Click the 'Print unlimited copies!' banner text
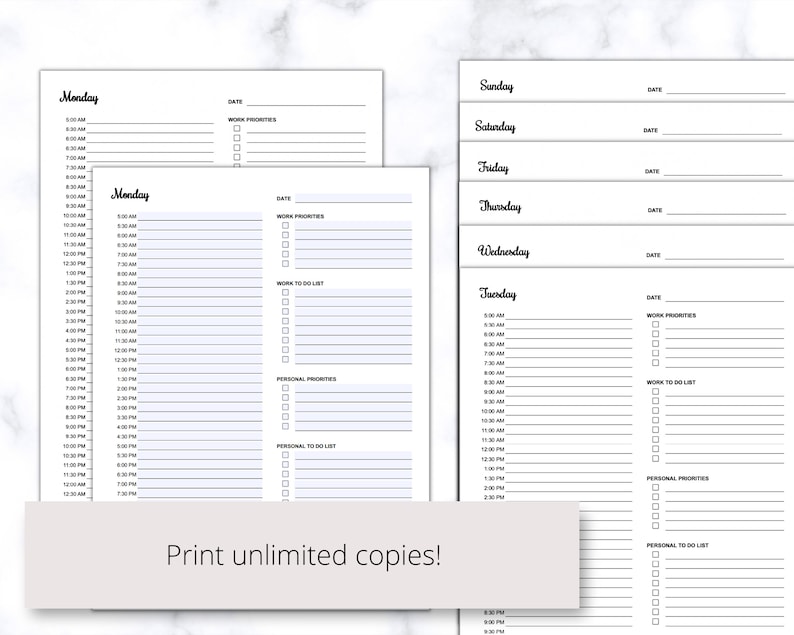The image size is (794, 635). [x=304, y=555]
